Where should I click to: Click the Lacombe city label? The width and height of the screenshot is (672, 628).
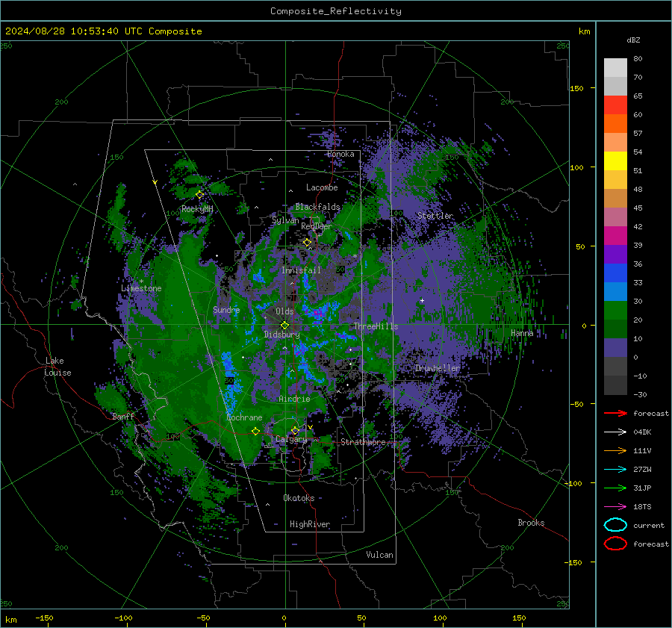pos(322,187)
